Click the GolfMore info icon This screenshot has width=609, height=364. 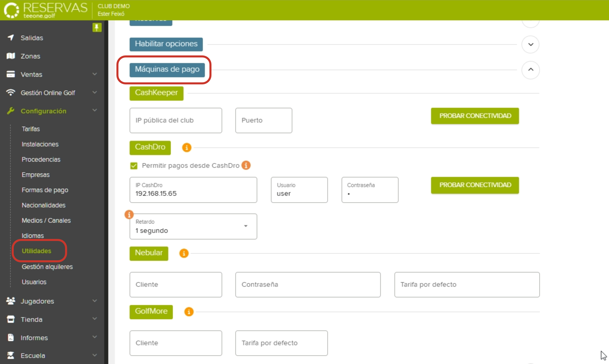coord(189,312)
